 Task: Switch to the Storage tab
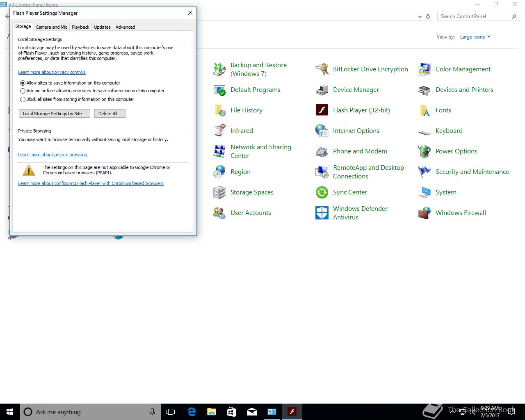pyautogui.click(x=23, y=26)
